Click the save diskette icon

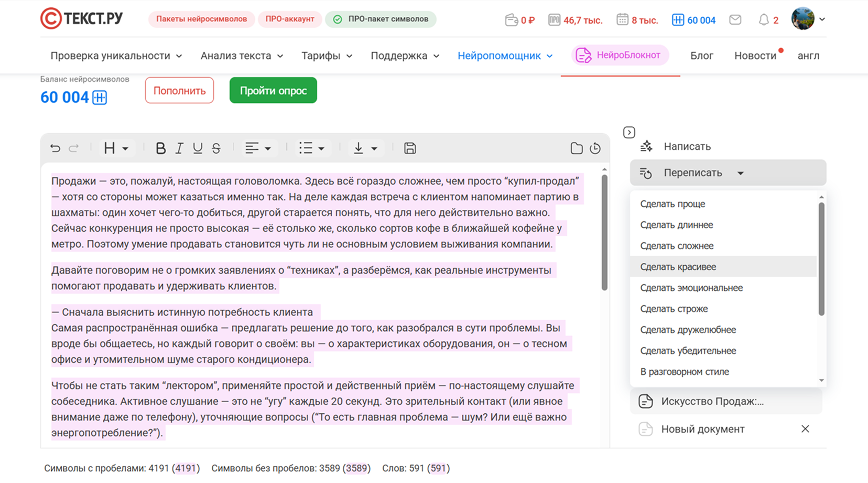coord(410,148)
